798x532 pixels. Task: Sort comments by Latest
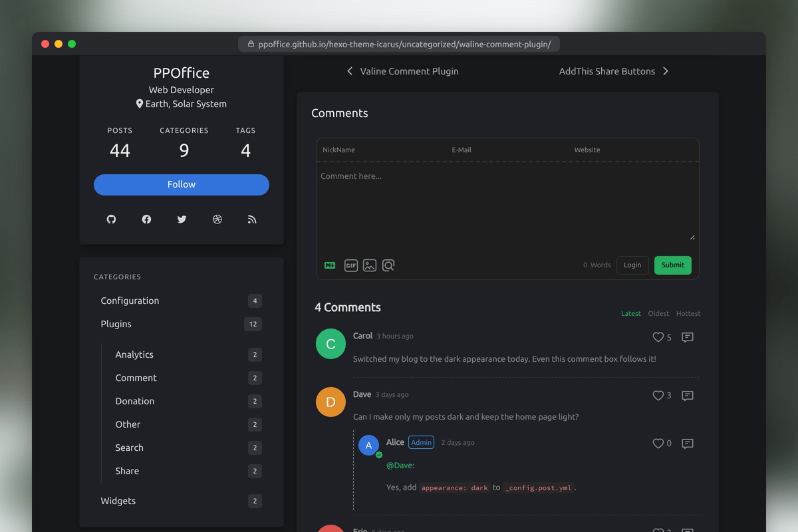tap(631, 314)
